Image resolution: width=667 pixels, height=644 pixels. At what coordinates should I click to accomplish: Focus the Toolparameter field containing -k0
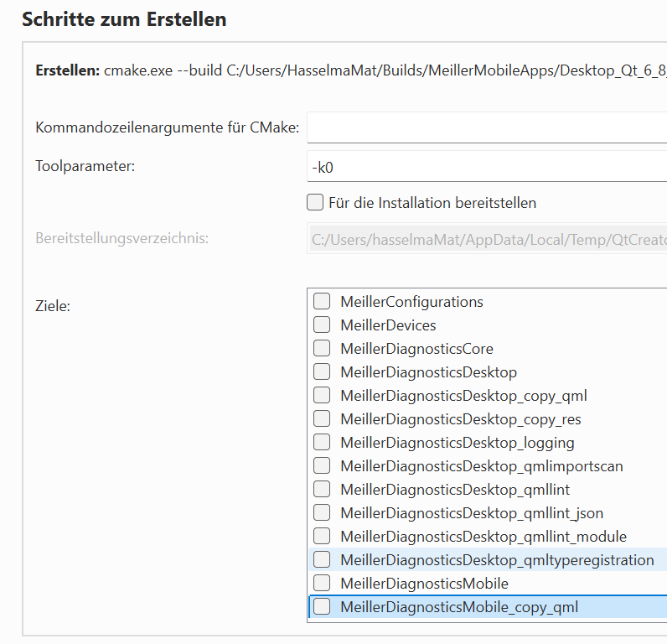point(486,167)
